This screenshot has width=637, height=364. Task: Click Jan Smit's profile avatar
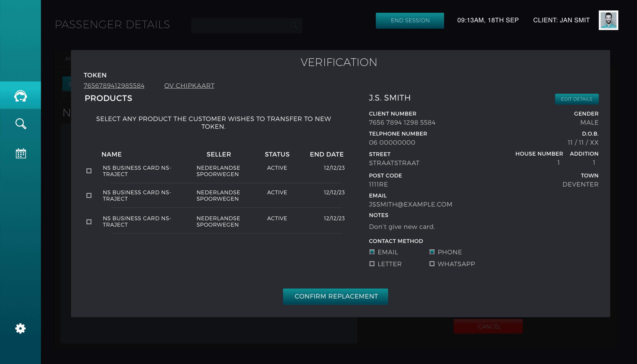[x=608, y=20]
